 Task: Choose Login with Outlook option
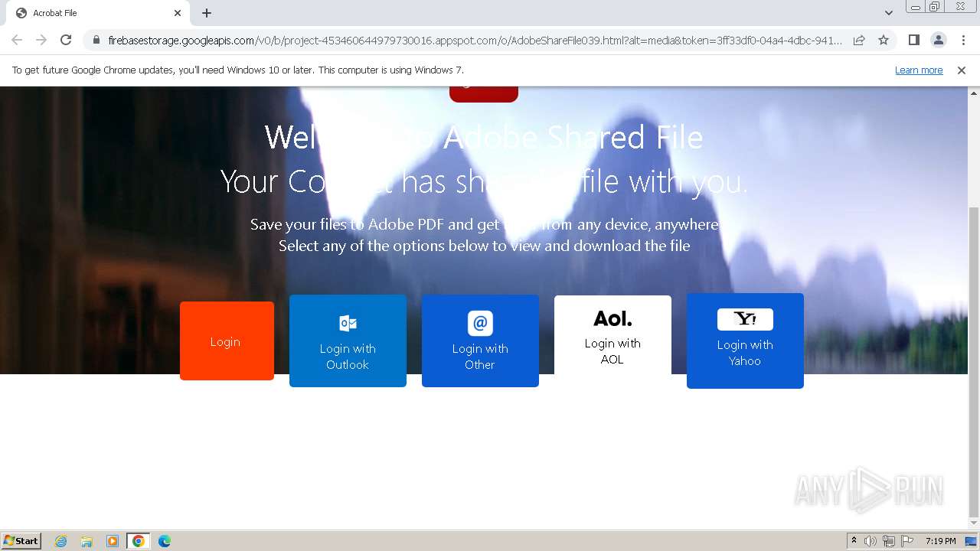pos(348,341)
